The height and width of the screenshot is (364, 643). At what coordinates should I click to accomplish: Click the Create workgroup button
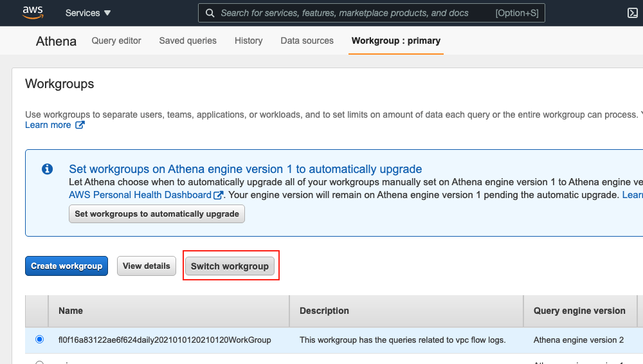click(x=66, y=266)
